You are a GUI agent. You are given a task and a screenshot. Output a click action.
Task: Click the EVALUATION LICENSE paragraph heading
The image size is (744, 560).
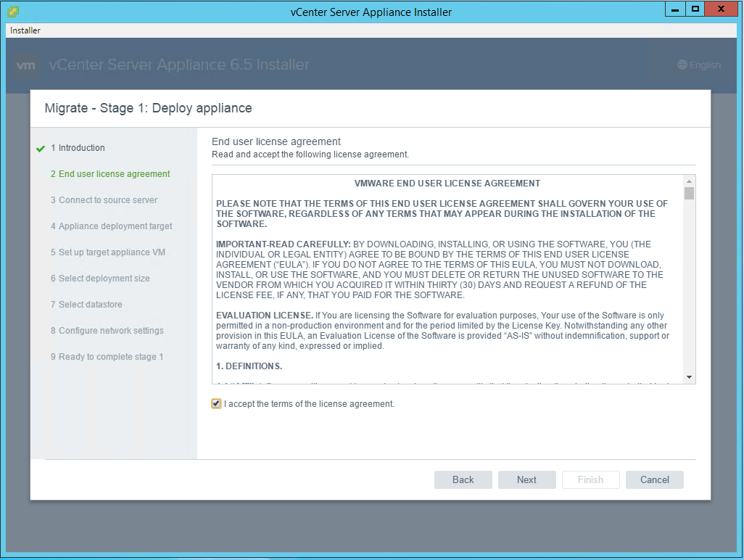point(264,316)
